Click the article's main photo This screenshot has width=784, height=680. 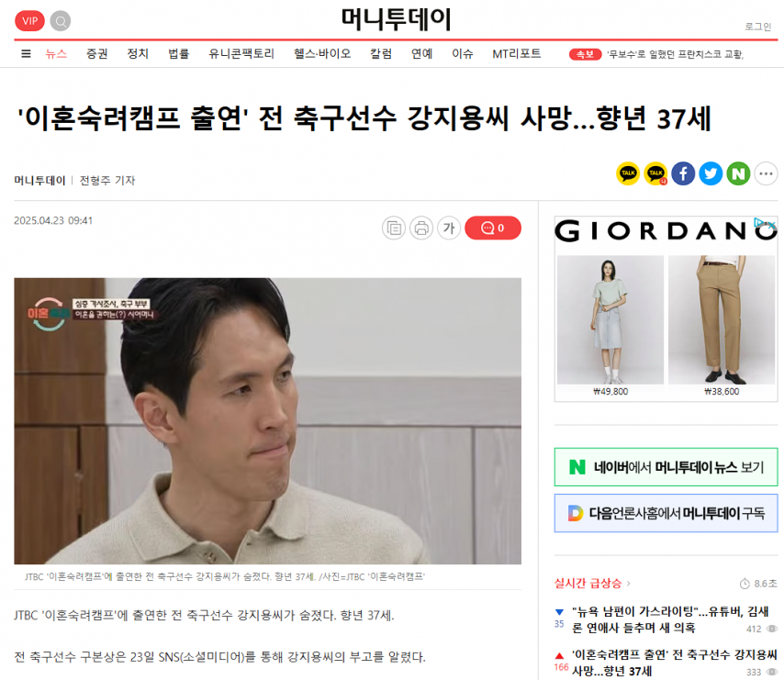(x=267, y=421)
